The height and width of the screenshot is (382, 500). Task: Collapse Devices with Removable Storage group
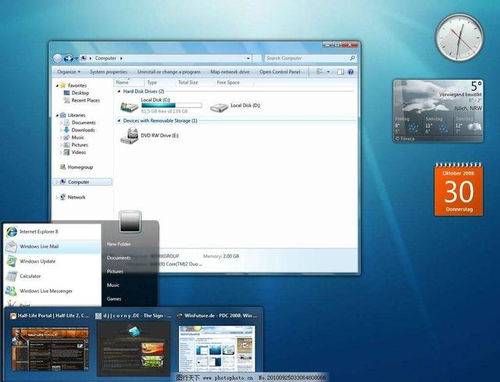click(x=119, y=121)
